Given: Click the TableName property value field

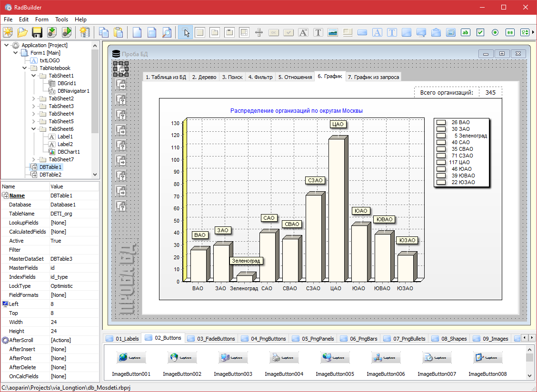Looking at the screenshot, I should [74, 214].
